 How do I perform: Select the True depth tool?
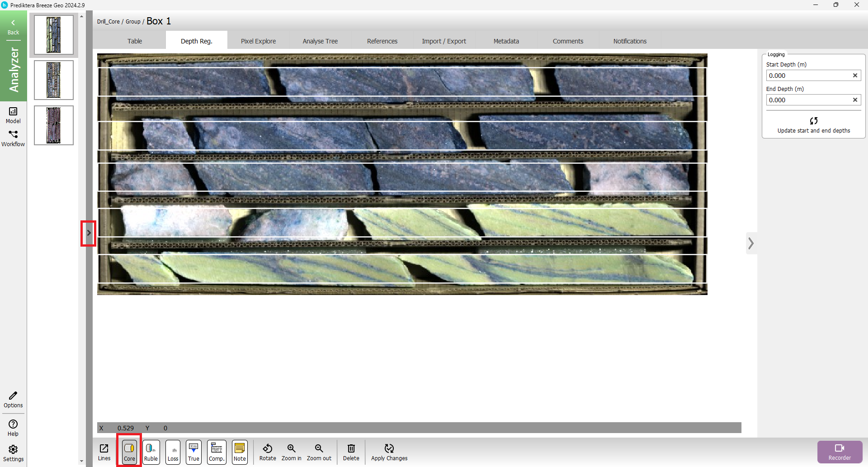[193, 452]
